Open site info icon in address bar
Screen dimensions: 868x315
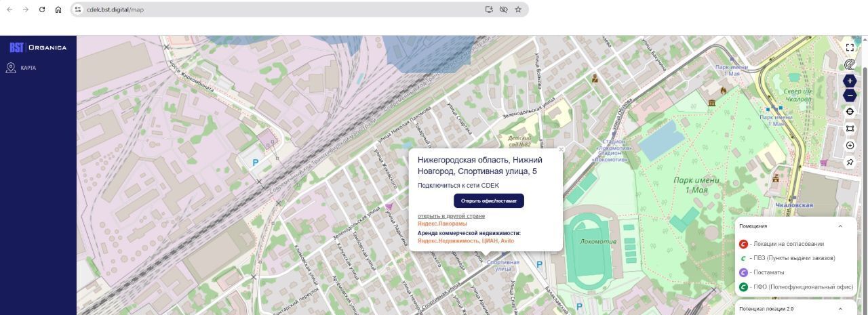78,9
